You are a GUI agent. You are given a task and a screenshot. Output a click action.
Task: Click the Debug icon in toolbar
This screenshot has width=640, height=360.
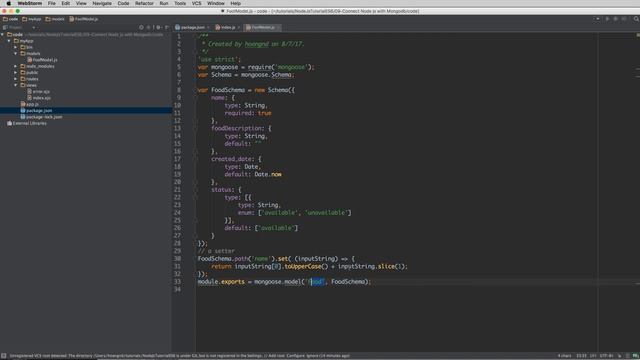pyautogui.click(x=616, y=19)
